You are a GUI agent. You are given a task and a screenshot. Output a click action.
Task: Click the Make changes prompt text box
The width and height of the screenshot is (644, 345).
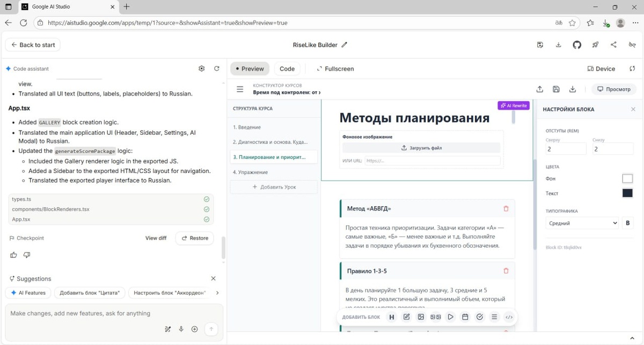point(113,314)
